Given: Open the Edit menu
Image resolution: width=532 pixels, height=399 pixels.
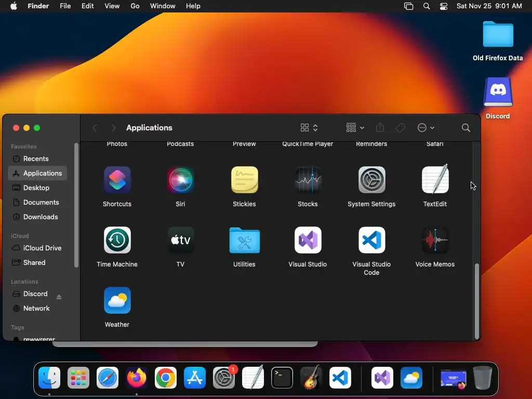Looking at the screenshot, I should coord(87,6).
